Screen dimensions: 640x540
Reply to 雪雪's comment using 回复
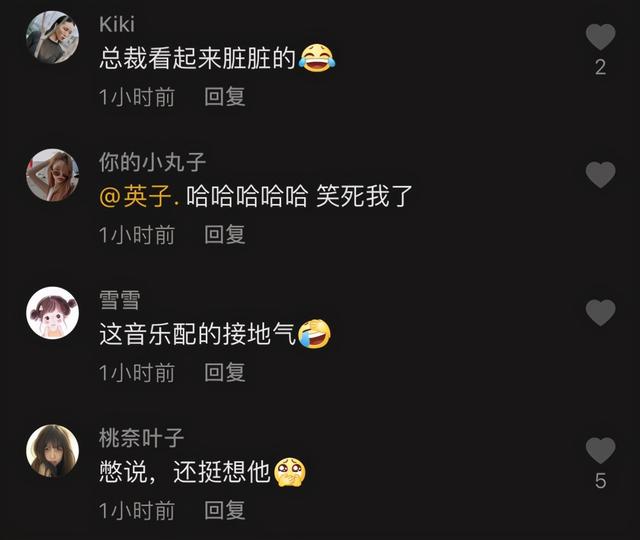[225, 373]
